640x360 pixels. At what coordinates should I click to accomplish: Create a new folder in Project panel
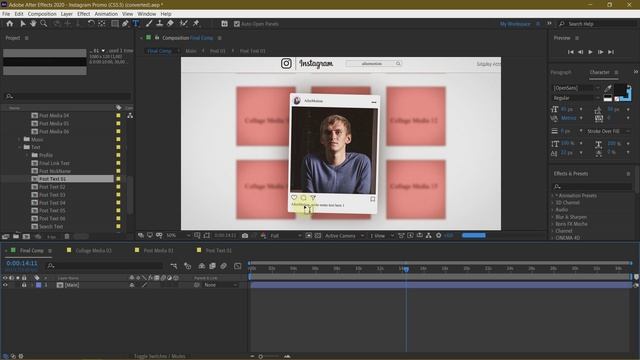coord(16,236)
